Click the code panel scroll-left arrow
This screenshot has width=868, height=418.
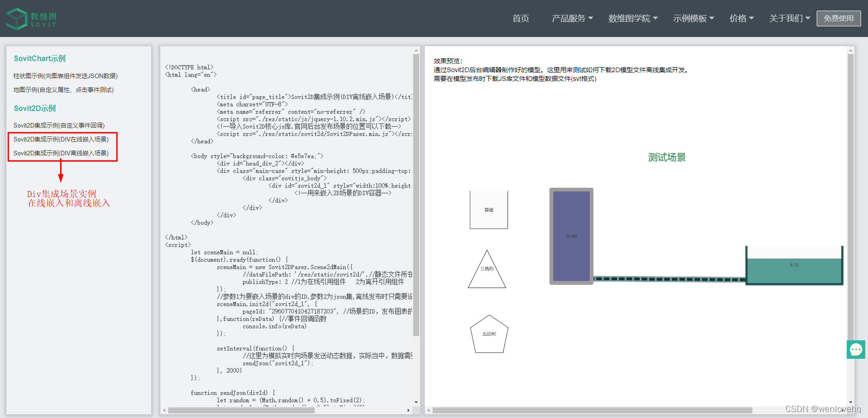pyautogui.click(x=164, y=410)
